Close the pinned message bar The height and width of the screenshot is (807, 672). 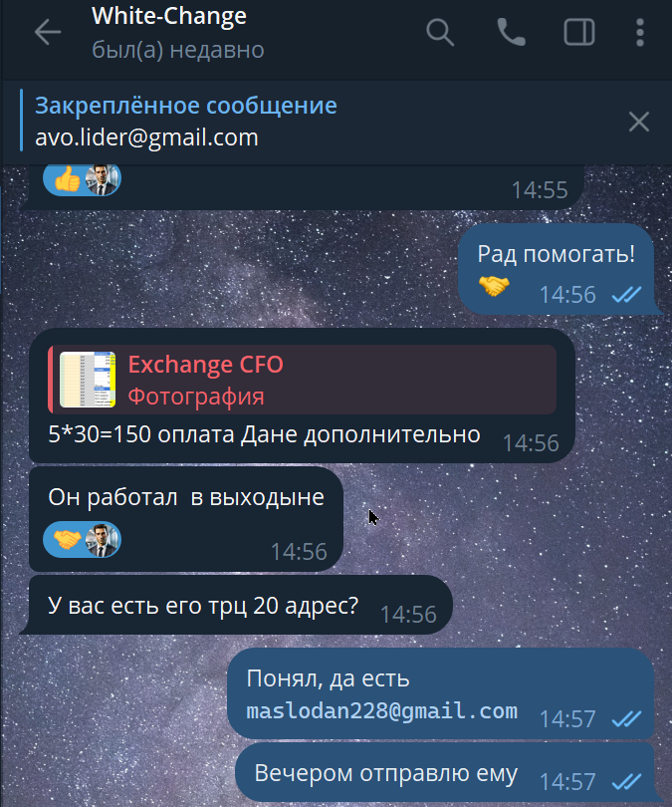pos(638,122)
